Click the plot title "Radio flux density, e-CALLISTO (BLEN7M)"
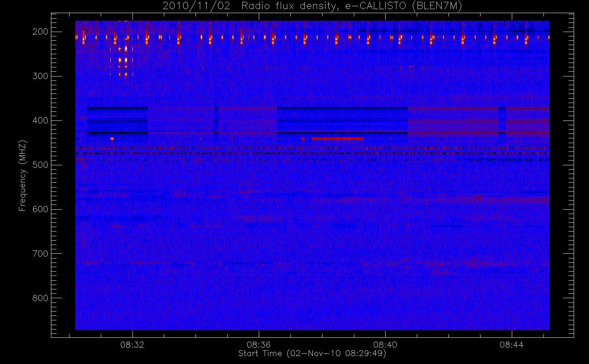Image resolution: width=589 pixels, height=364 pixels. [352, 6]
